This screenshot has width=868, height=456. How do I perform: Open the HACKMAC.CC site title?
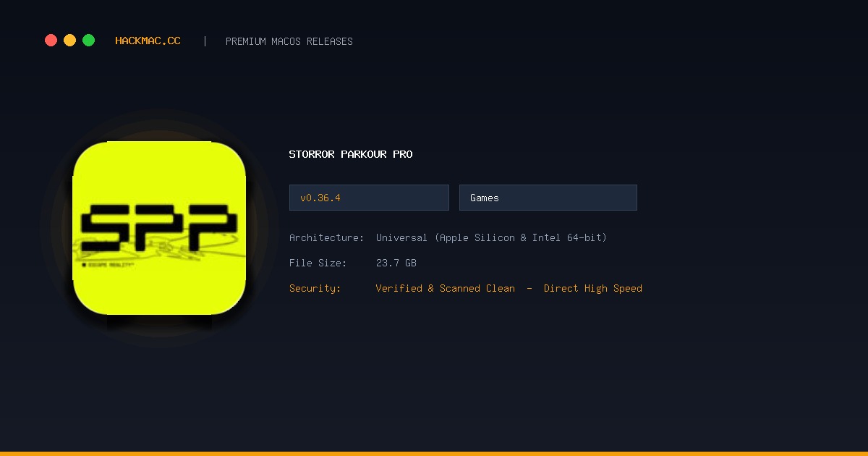click(148, 41)
